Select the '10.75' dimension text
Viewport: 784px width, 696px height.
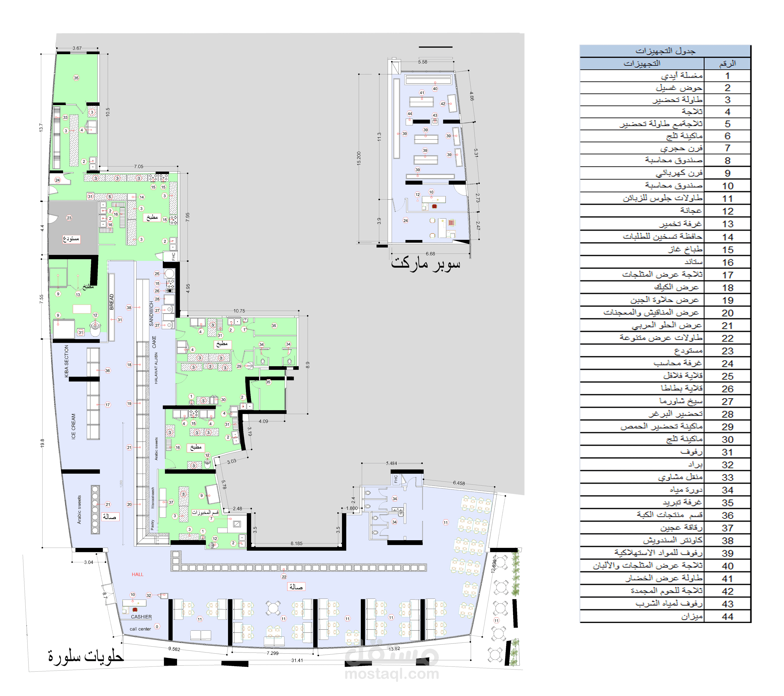pyautogui.click(x=239, y=311)
